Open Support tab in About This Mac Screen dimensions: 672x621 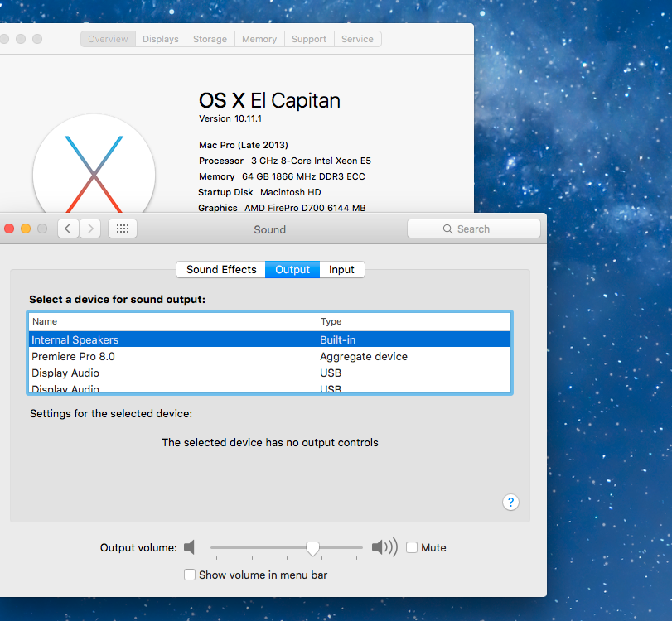coord(309,39)
